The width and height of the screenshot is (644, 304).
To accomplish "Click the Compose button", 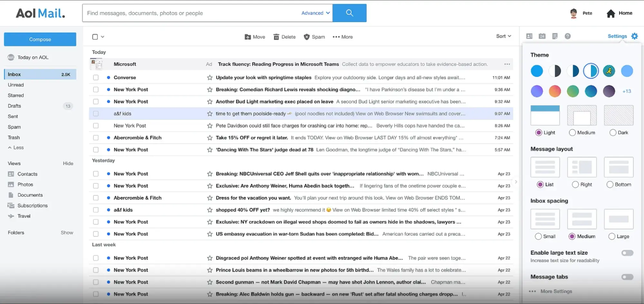I will pyautogui.click(x=40, y=39).
